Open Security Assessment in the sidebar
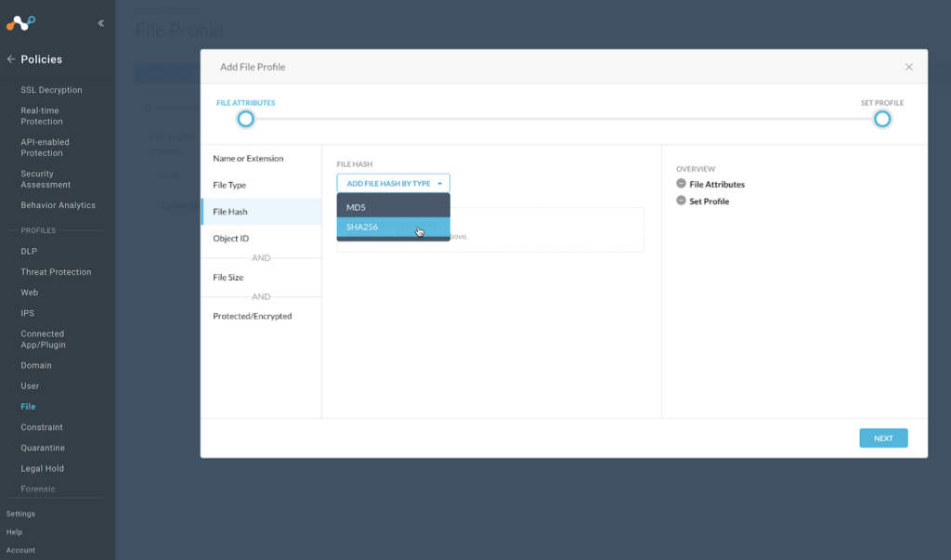This screenshot has width=951, height=560. pyautogui.click(x=46, y=179)
